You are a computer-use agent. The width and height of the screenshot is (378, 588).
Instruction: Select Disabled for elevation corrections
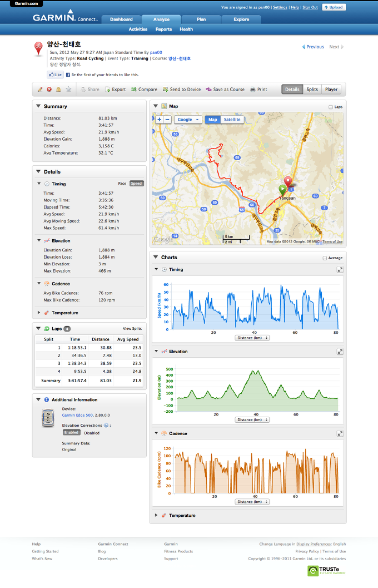pos(92,433)
